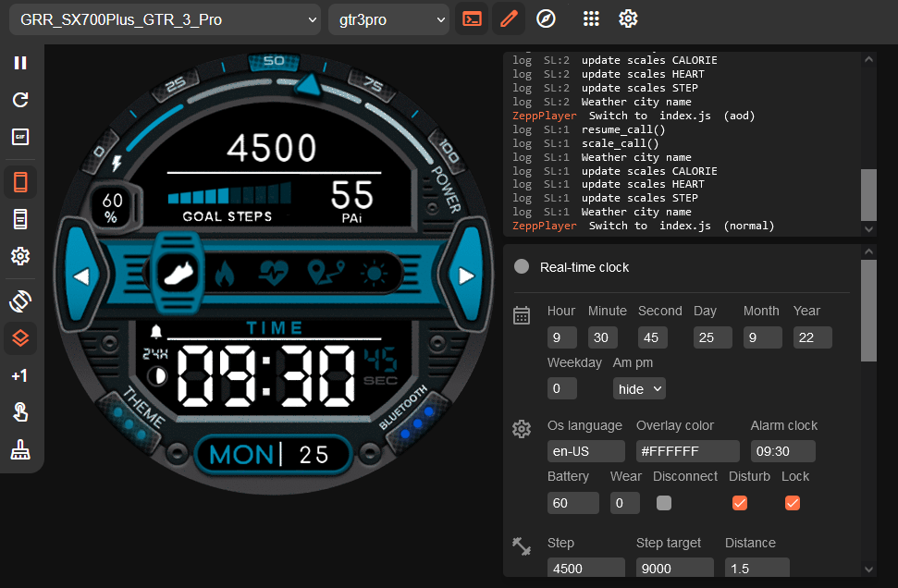Click 'Switch to index.js (aod)' log line
Viewport: 898px width, 588px height.
pos(634,116)
